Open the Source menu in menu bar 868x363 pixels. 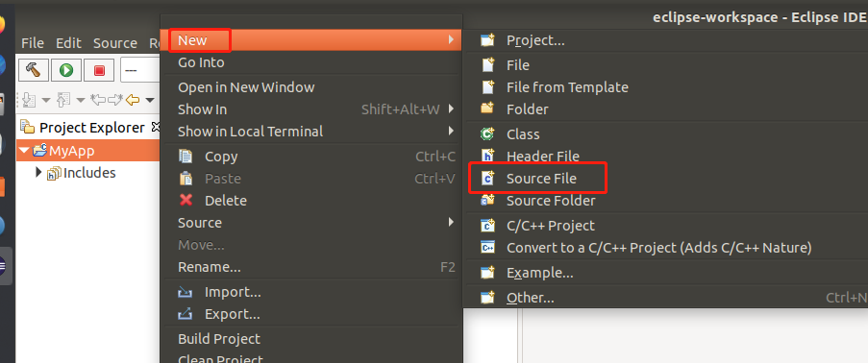tap(115, 43)
